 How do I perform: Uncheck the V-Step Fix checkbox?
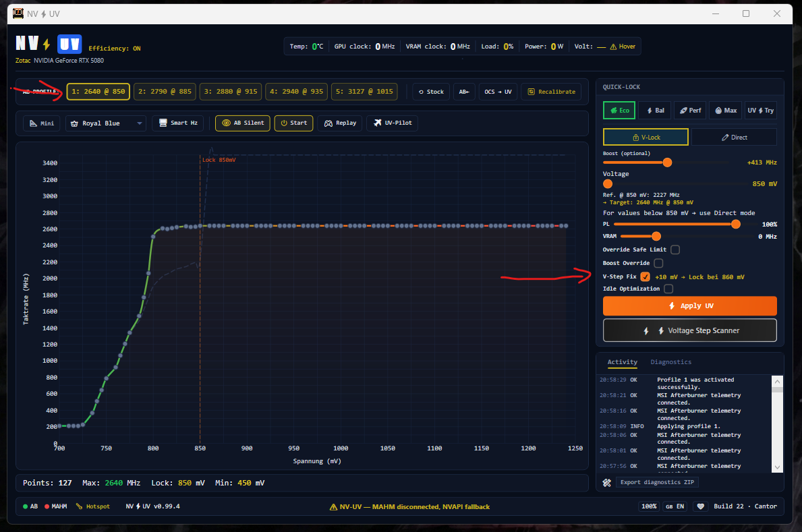[x=645, y=276]
